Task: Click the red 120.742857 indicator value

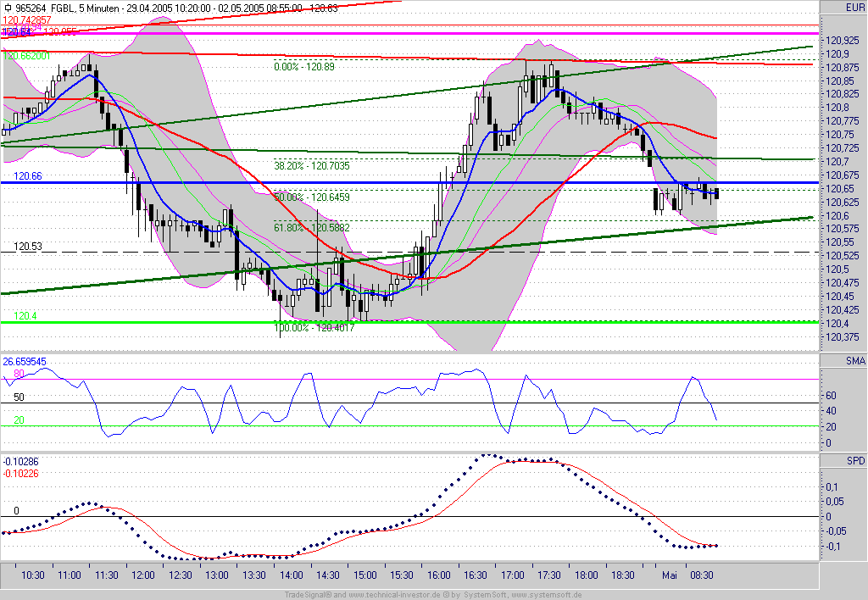Action: 26,20
